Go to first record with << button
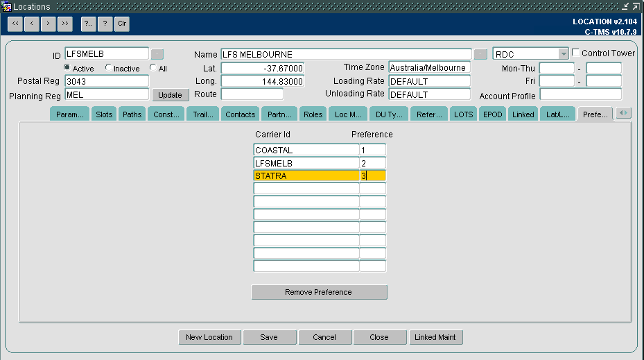 point(15,24)
